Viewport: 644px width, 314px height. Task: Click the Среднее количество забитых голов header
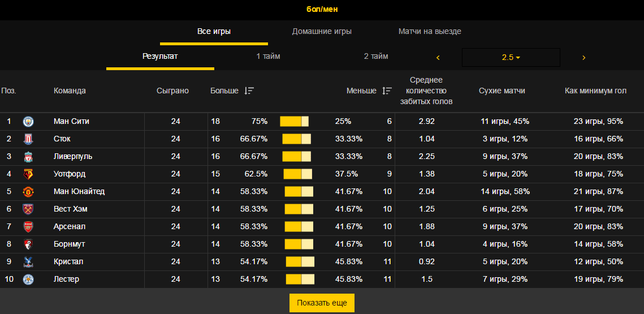(426, 91)
